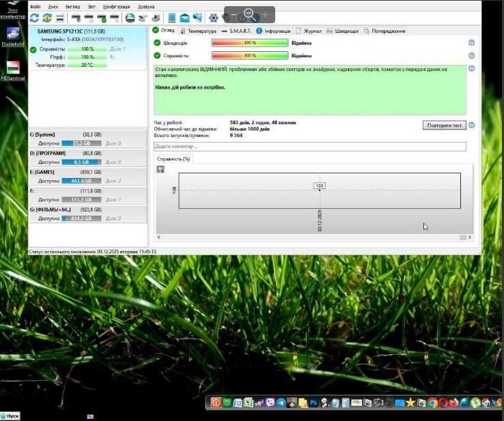Click the blue envelope e-mail toolbar icon

pos(184,18)
